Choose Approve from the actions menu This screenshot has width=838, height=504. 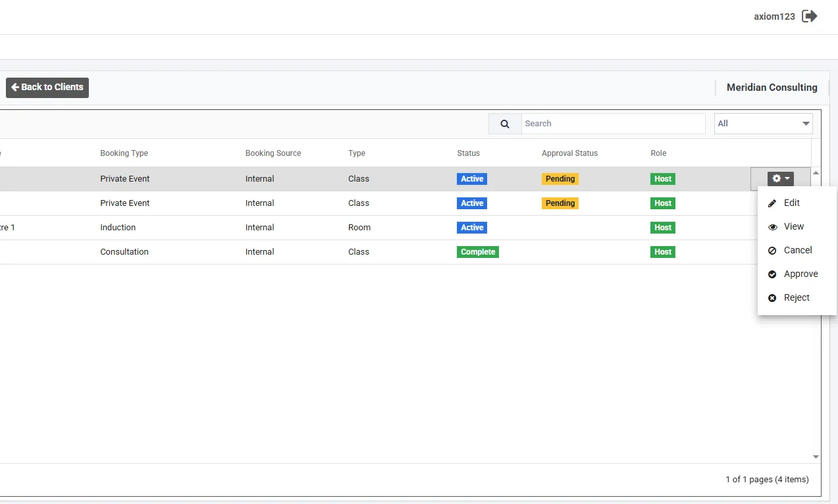click(797, 274)
